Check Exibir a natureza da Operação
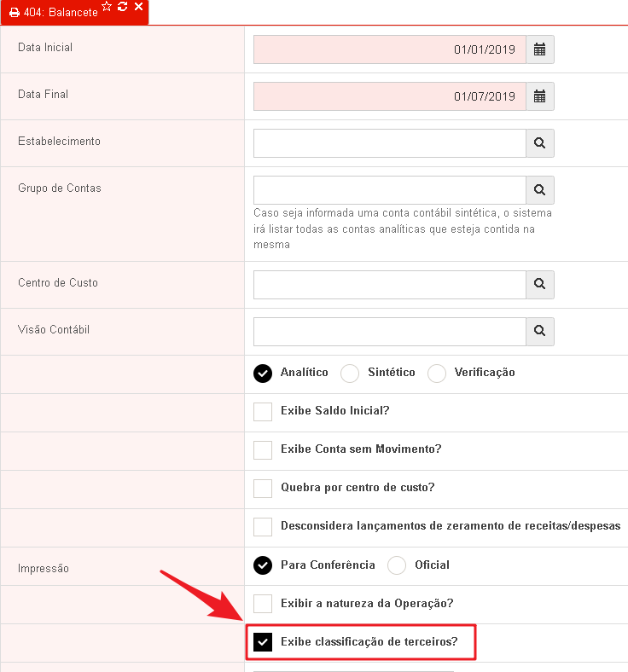Image resolution: width=628 pixels, height=672 pixels. pos(263,604)
